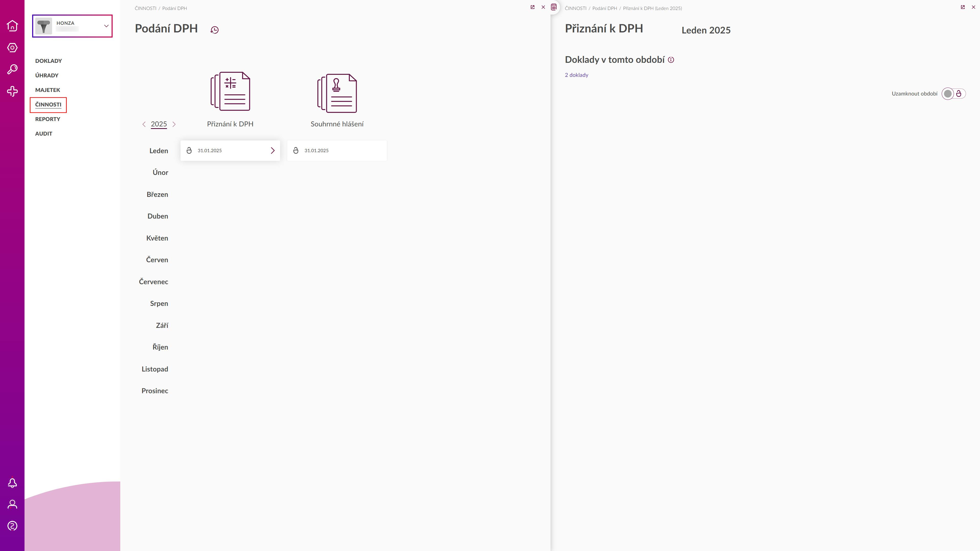Image resolution: width=980 pixels, height=551 pixels.
Task: Click the Souhrnné hlášení stamp document icon
Action: click(337, 93)
